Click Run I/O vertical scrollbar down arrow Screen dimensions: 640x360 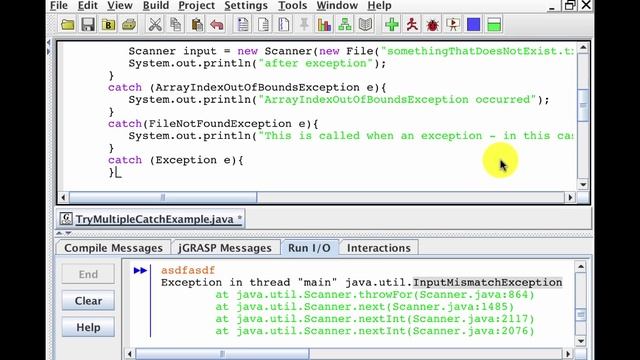click(580, 341)
